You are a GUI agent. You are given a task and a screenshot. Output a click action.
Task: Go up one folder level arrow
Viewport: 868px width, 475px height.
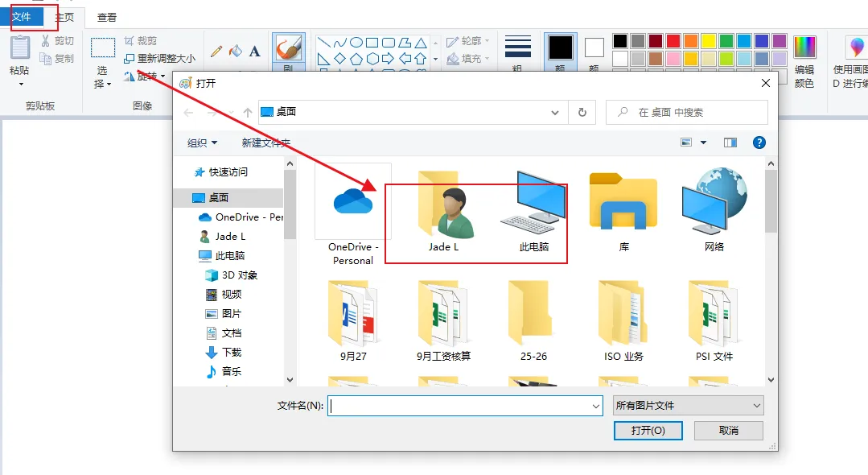point(248,113)
